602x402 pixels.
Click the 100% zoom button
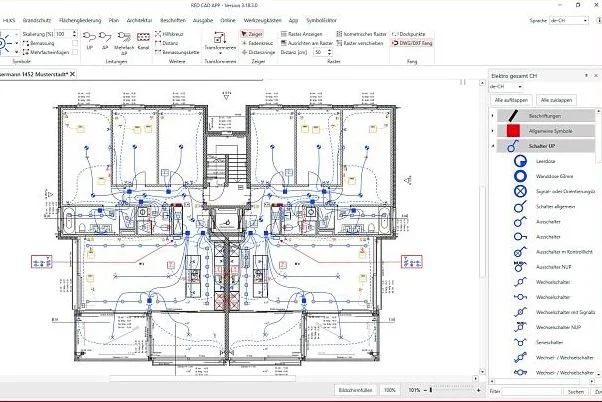(x=389, y=390)
